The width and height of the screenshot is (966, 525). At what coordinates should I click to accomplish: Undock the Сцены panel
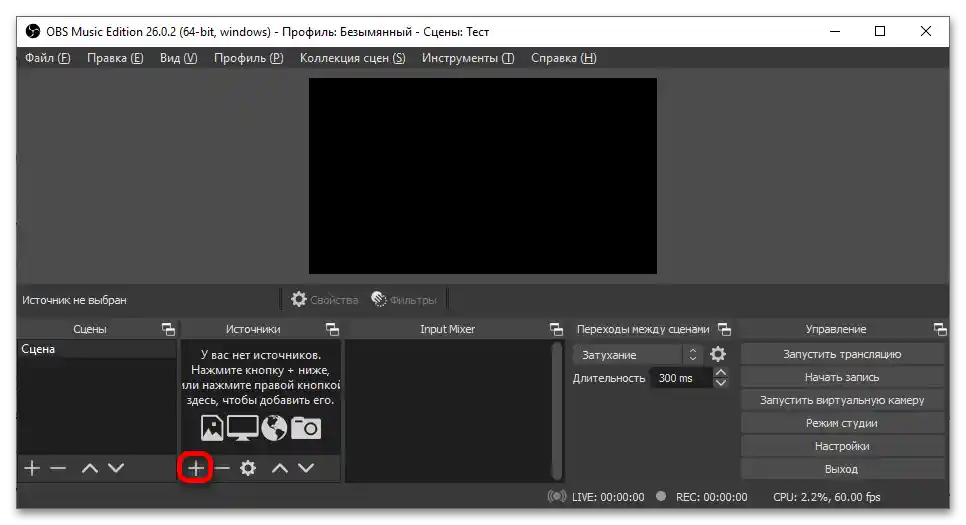coord(168,329)
